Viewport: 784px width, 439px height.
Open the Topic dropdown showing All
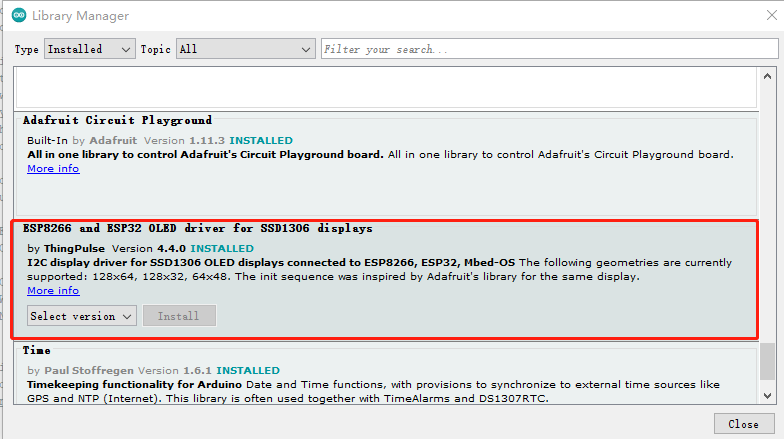click(x=246, y=49)
